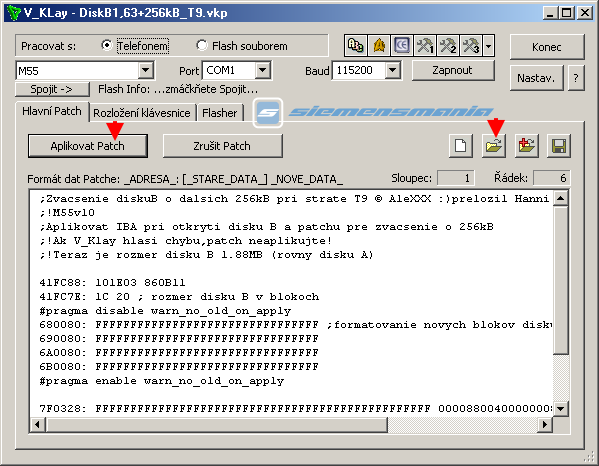This screenshot has width=599, height=466.
Task: Click the add patch folder icon with red plus
Action: tap(526, 146)
